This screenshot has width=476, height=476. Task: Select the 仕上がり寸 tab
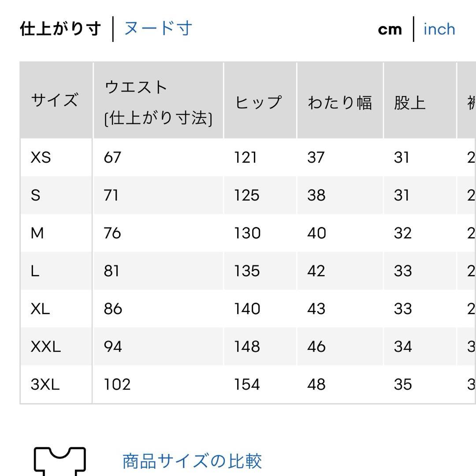tap(60, 29)
